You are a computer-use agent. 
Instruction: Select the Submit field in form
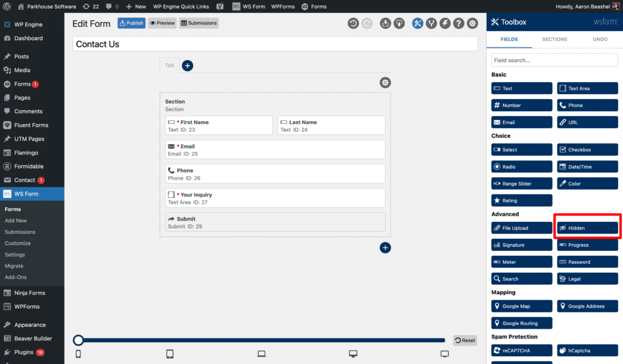click(x=275, y=222)
